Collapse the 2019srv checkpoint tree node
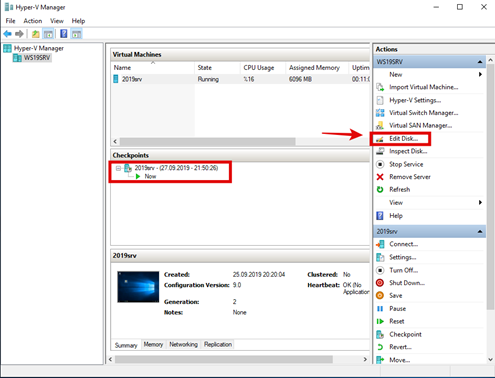The height and width of the screenshot is (378, 495). [118, 168]
